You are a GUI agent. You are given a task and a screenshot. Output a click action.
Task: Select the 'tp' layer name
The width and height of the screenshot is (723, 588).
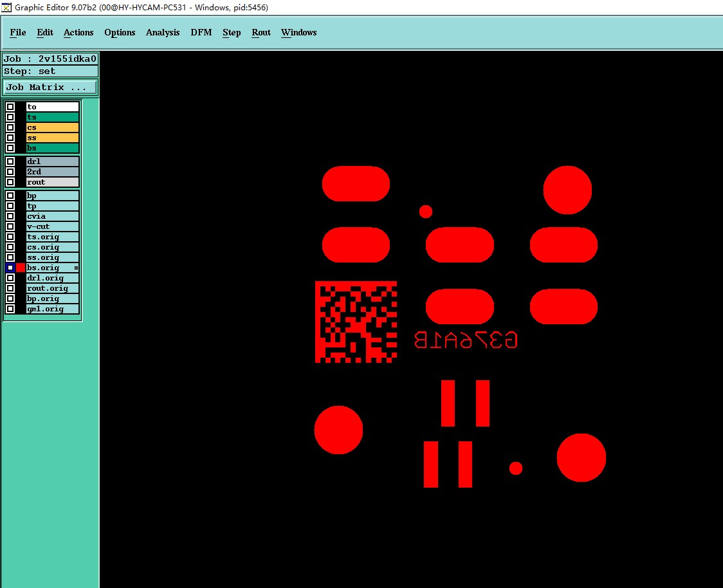52,206
